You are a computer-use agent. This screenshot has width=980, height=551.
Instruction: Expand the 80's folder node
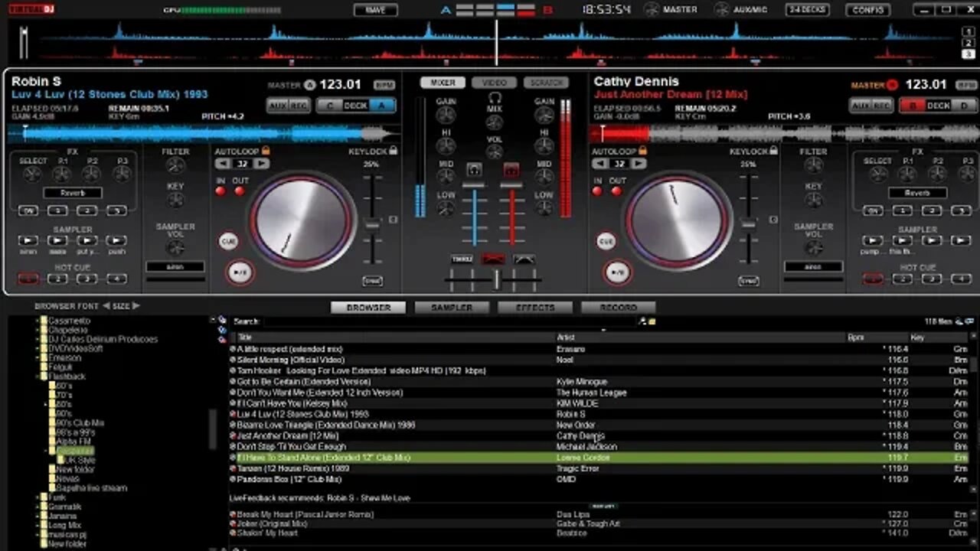click(x=45, y=404)
